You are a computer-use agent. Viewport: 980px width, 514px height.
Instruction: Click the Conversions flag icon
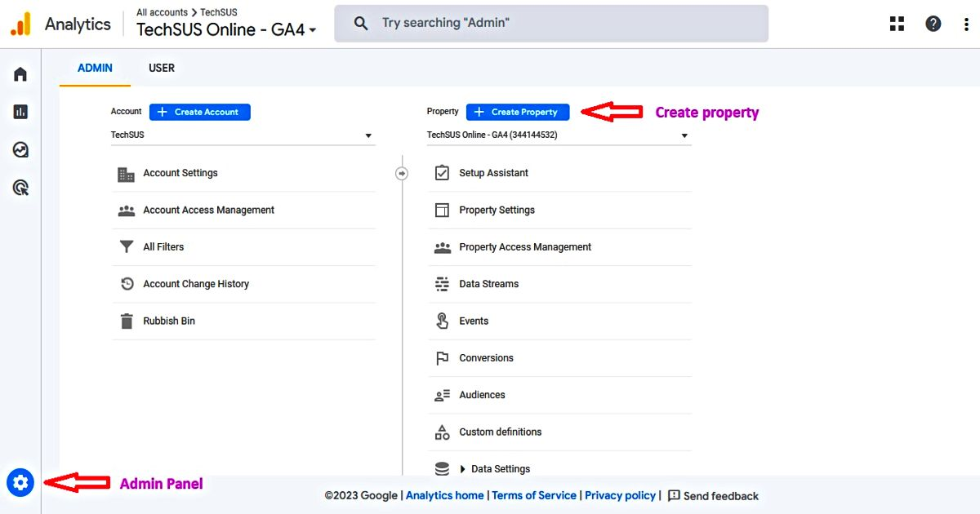(x=442, y=358)
